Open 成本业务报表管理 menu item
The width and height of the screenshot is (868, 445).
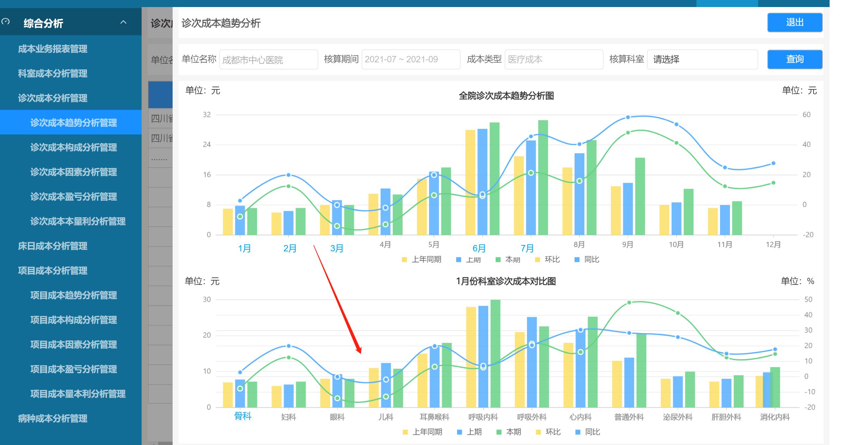pyautogui.click(x=53, y=49)
